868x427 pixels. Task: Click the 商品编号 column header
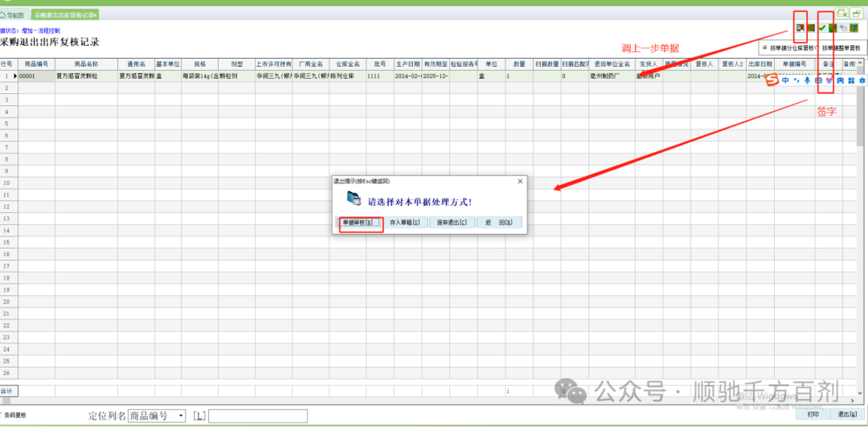pos(36,64)
